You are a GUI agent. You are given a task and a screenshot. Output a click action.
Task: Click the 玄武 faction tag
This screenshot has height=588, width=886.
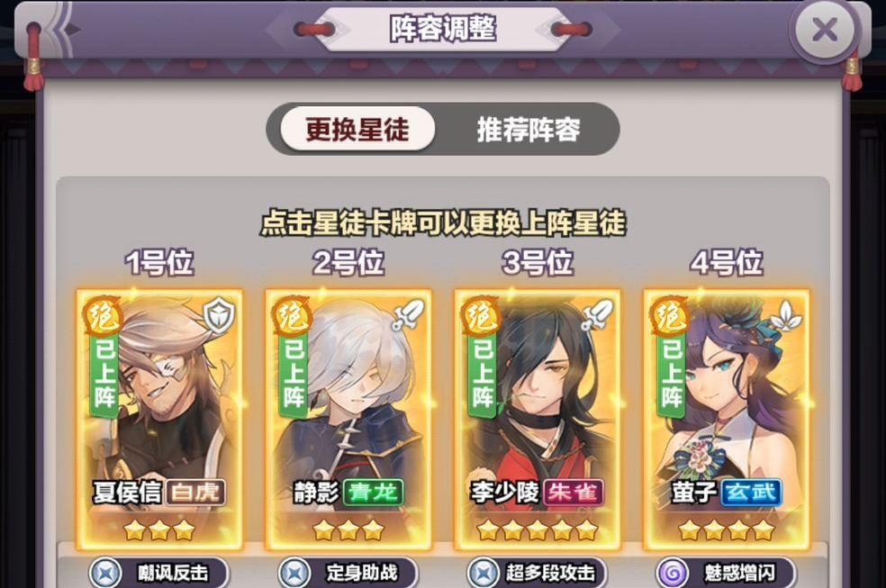point(751,492)
